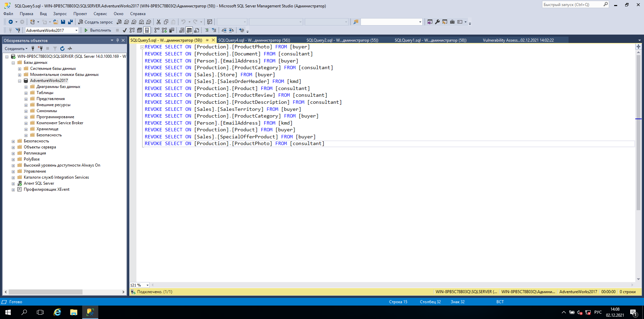Viewport: 644px width, 319px height.
Task: Select Профилировщик XEvent node
Action: pyautogui.click(x=47, y=189)
